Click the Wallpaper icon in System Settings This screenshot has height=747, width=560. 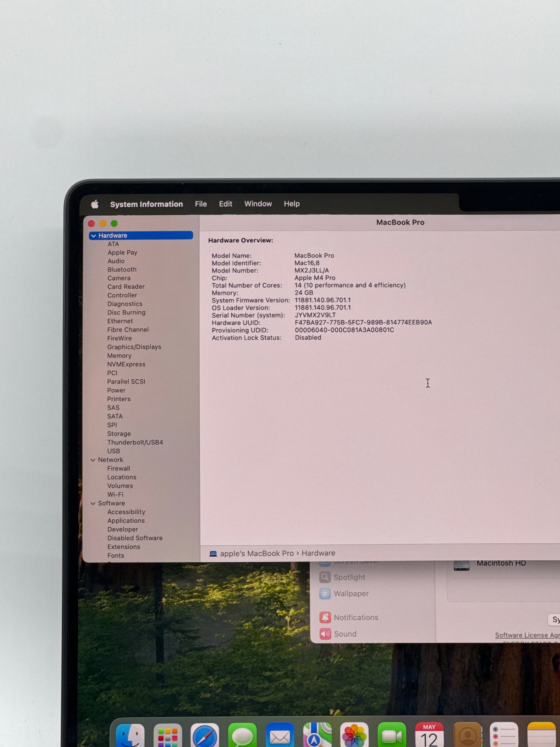click(325, 593)
